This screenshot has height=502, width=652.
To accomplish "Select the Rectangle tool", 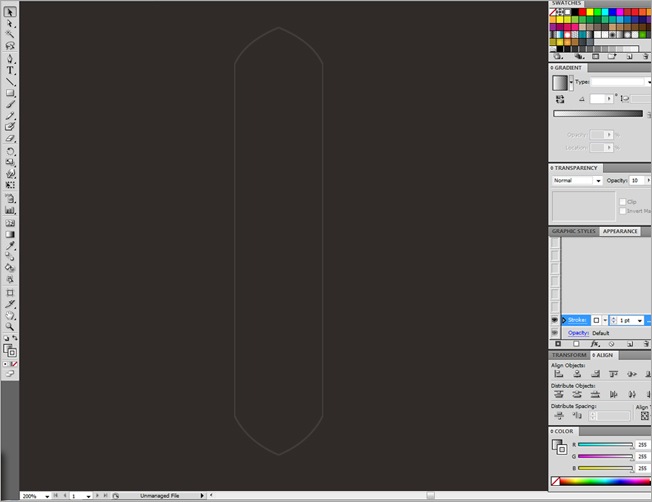I will coord(10,93).
